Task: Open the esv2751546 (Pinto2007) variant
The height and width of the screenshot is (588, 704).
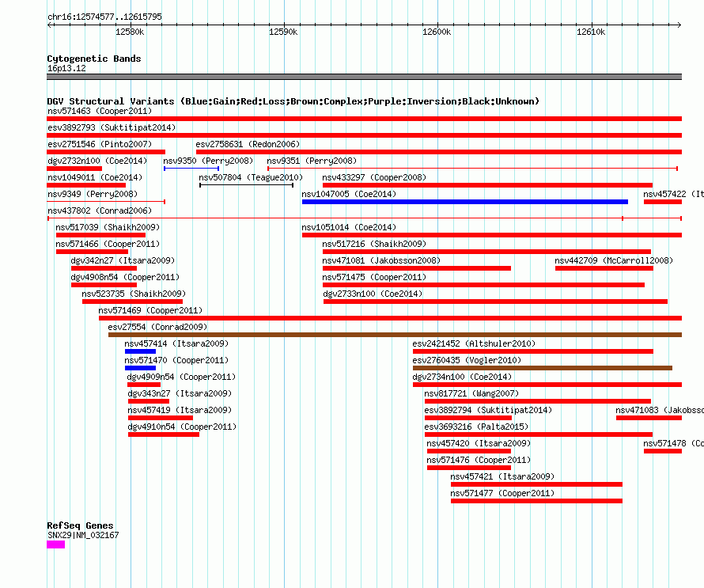Action: coord(100,144)
